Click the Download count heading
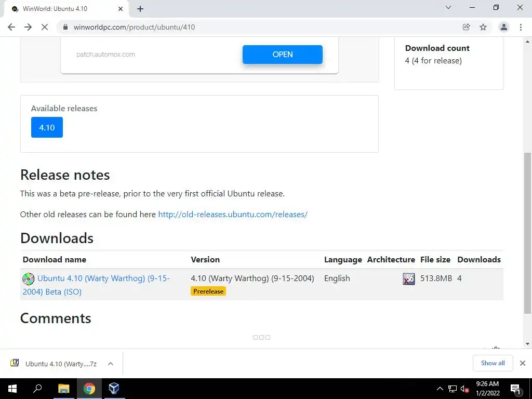 coord(437,48)
